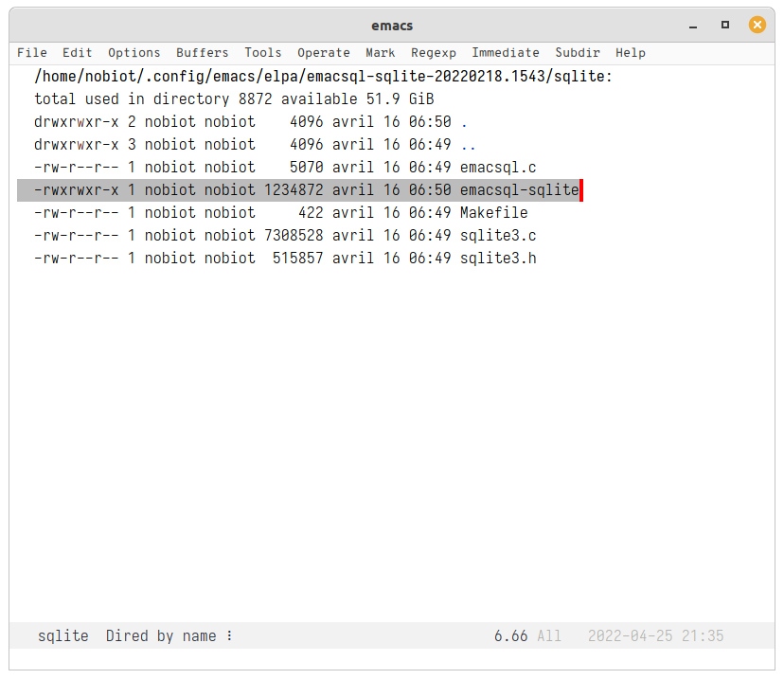
Task: Open the Edit menu
Action: (77, 53)
